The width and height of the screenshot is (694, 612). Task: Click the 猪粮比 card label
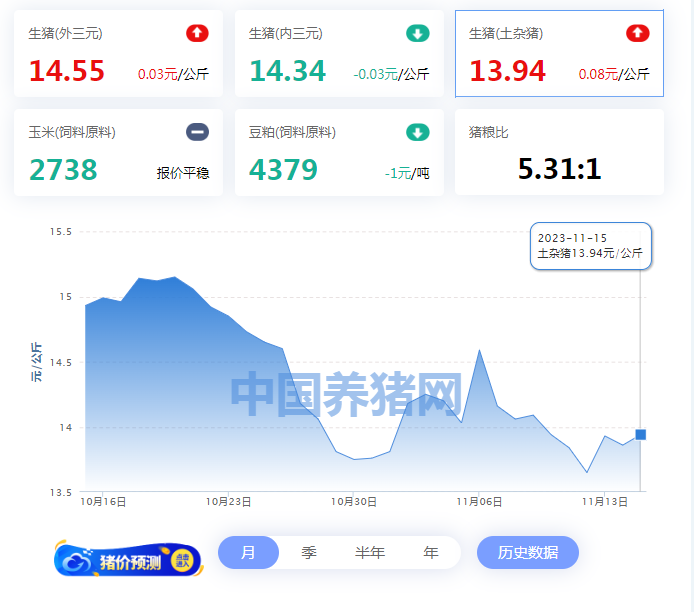pos(488,132)
